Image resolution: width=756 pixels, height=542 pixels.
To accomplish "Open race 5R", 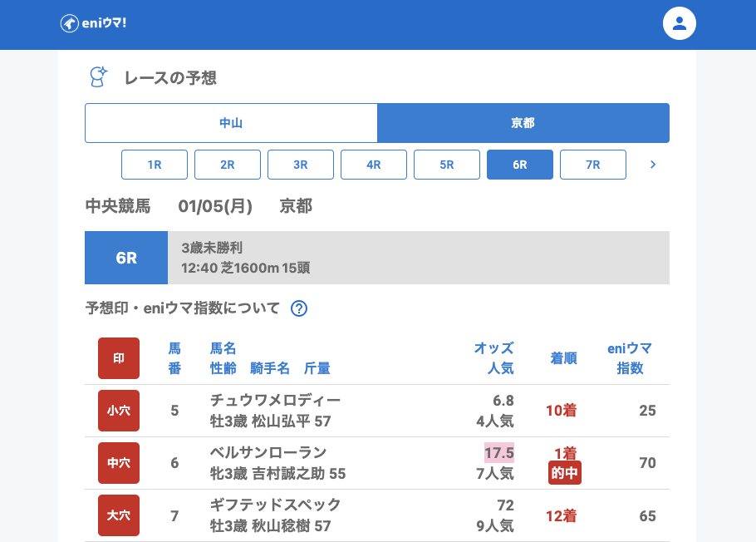I will (x=447, y=165).
